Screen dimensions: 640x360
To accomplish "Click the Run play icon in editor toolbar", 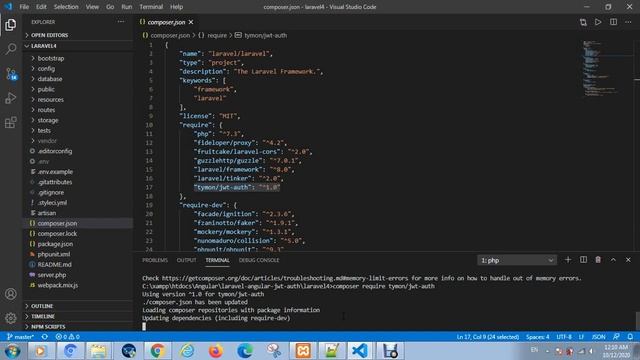I will (x=598, y=22).
